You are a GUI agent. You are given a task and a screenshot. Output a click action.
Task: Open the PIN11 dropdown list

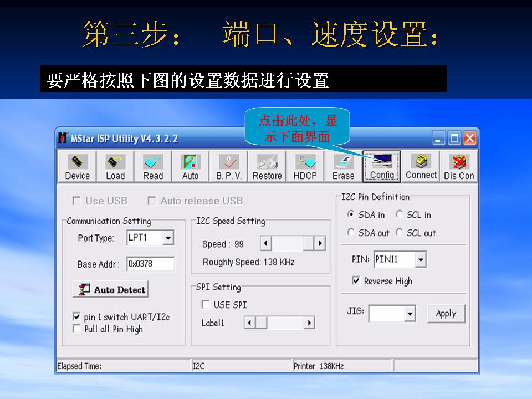point(421,259)
